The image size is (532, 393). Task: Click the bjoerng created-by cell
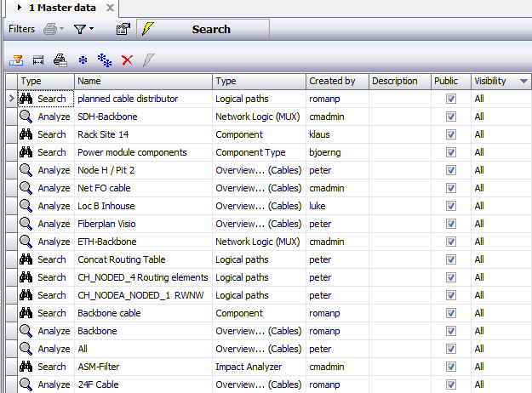[337, 152]
